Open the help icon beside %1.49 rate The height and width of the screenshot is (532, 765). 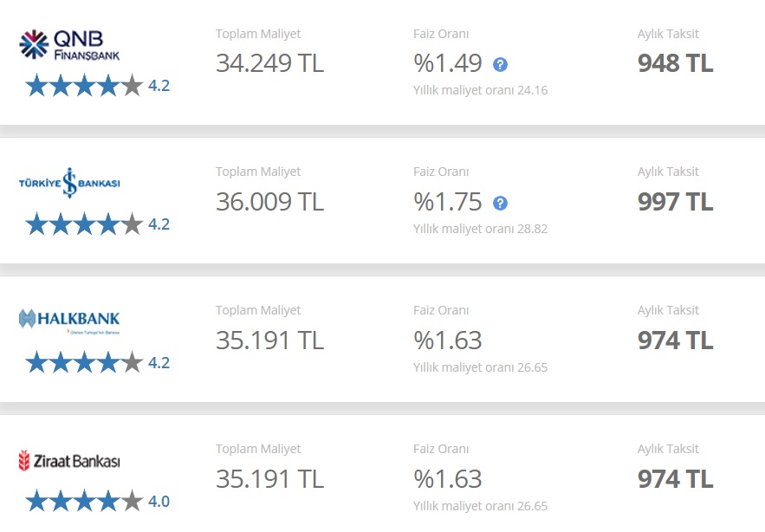500,64
